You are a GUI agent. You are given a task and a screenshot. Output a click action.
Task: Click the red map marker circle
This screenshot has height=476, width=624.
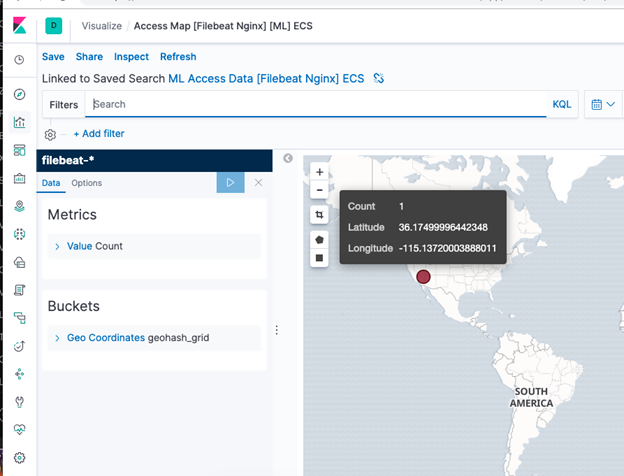tap(423, 277)
